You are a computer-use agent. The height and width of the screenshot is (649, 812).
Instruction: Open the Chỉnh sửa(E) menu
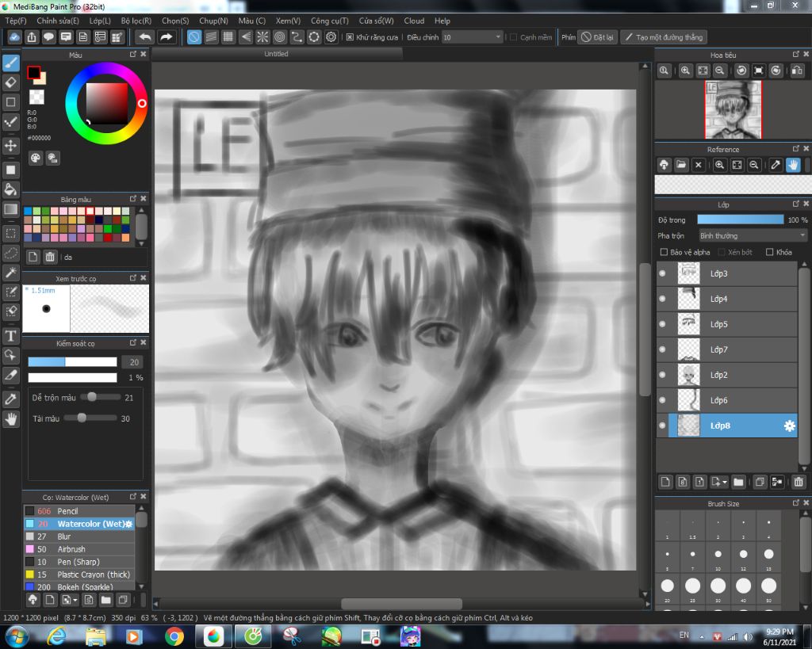pyautogui.click(x=58, y=21)
